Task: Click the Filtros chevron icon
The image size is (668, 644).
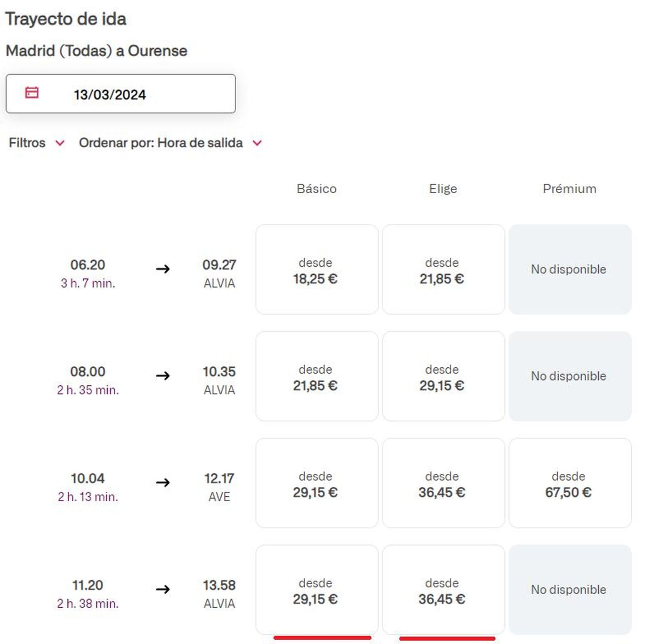Action: [x=60, y=143]
